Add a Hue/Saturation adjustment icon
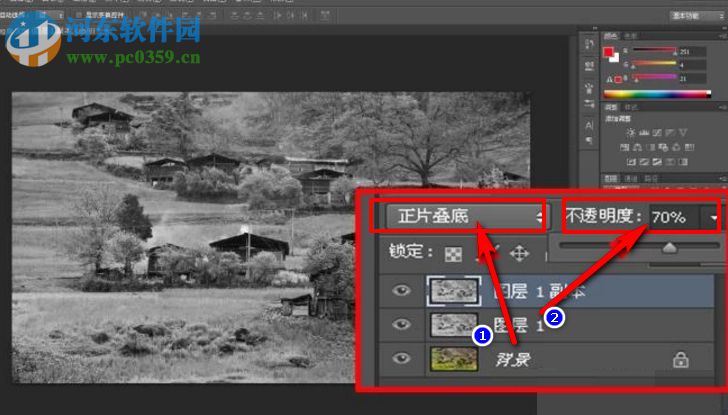Image resolution: width=728 pixels, height=415 pixels. [x=624, y=147]
